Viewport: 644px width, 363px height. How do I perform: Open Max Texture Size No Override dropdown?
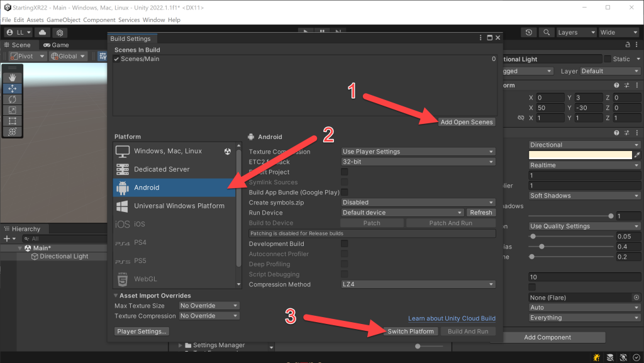coord(209,306)
